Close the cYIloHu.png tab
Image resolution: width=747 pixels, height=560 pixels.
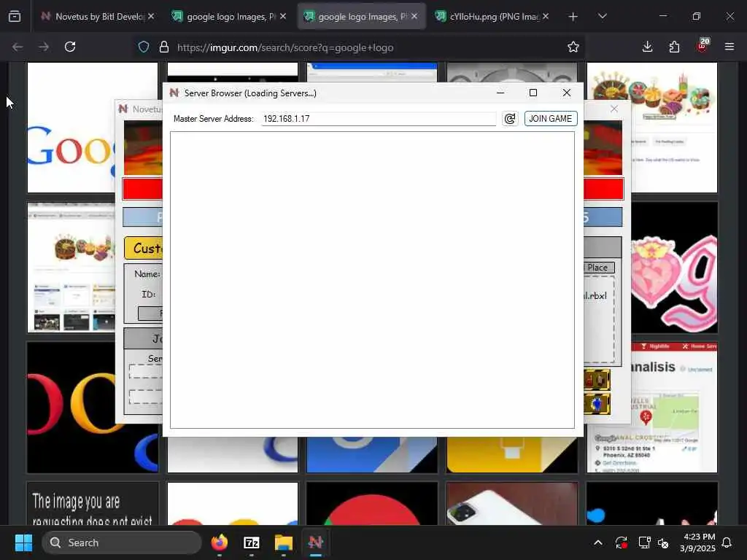point(546,16)
